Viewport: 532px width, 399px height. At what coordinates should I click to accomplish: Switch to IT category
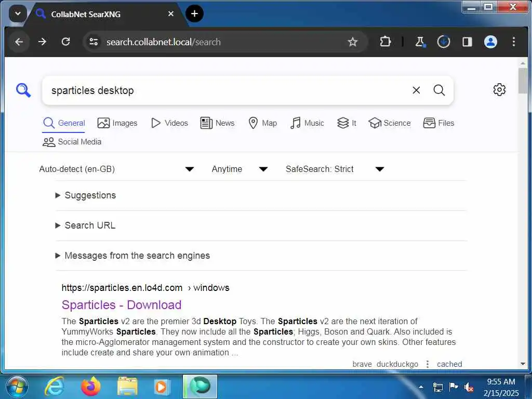click(347, 123)
